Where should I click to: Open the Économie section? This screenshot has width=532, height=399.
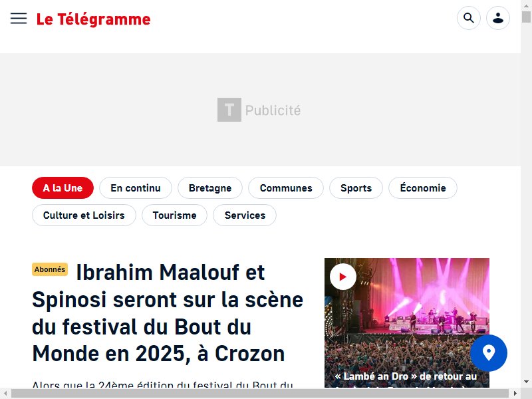pos(423,188)
